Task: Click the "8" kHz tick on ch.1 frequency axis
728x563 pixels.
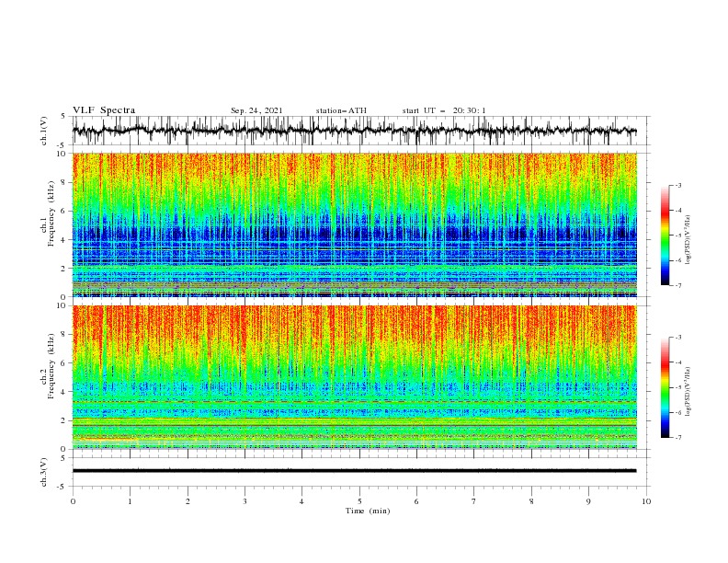Action: pyautogui.click(x=65, y=182)
